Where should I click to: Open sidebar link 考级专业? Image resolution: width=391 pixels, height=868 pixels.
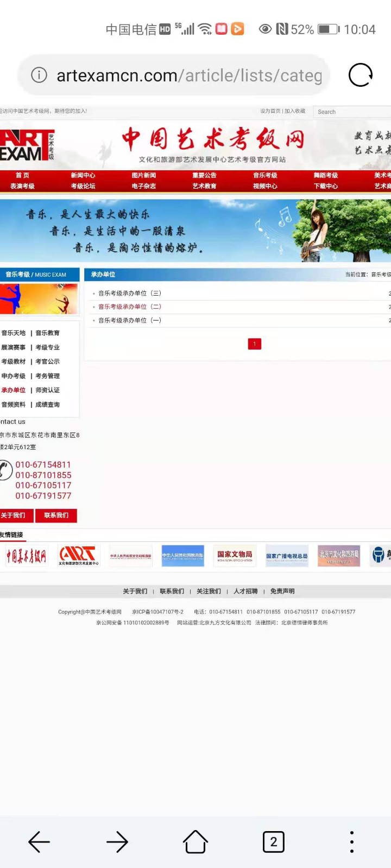48,347
